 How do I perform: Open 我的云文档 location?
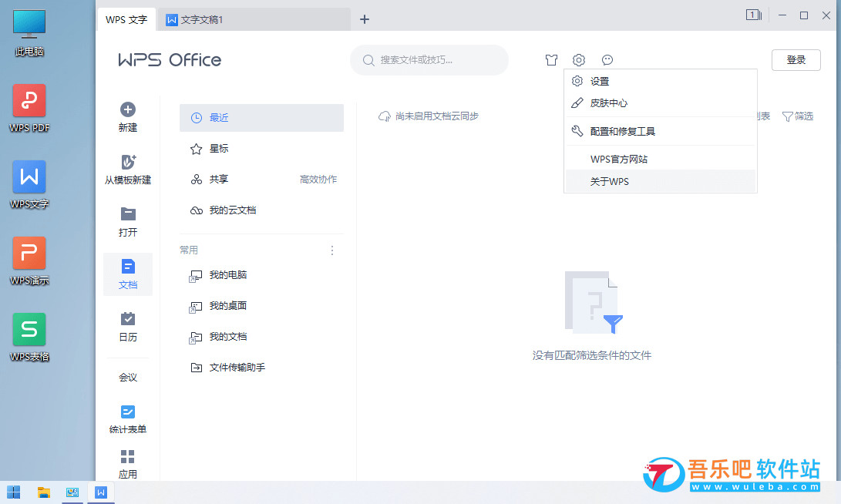262,210
